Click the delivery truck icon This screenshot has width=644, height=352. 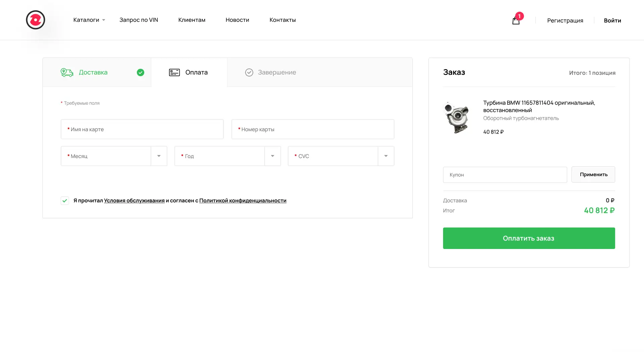pyautogui.click(x=67, y=72)
